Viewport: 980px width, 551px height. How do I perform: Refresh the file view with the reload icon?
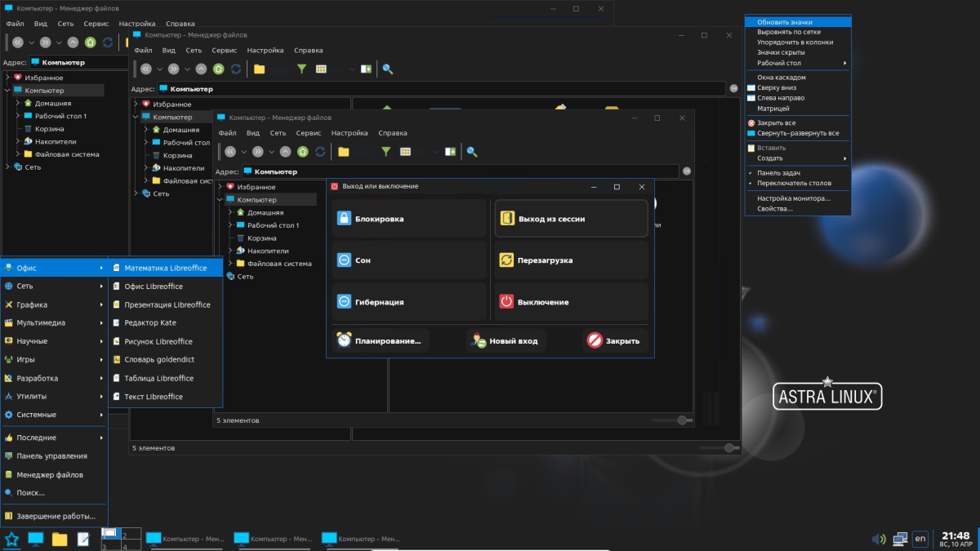click(x=320, y=151)
